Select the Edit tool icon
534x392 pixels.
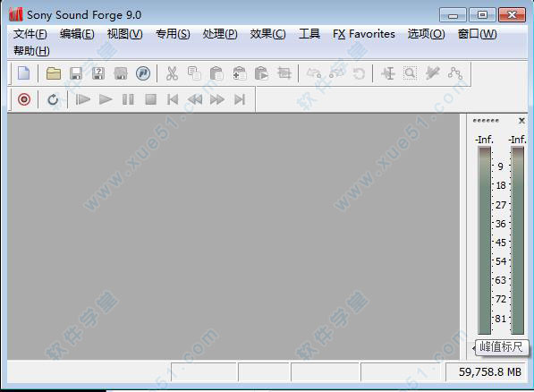388,73
